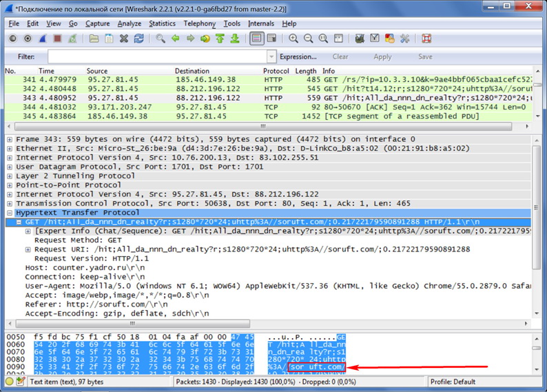Sort packets by the Protocol column header
The width and height of the screenshot is (547, 392).
coord(276,71)
